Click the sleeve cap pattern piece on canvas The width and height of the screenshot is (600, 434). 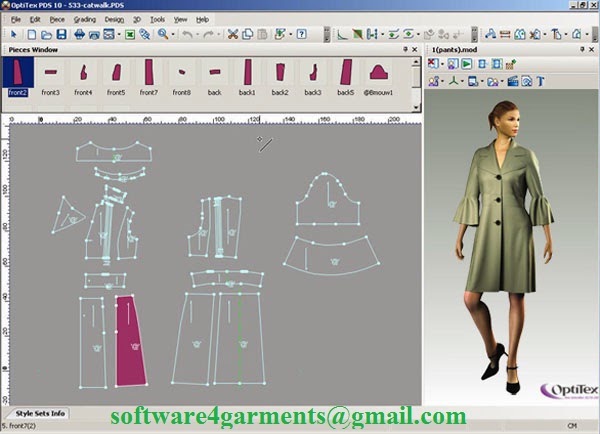[328, 200]
